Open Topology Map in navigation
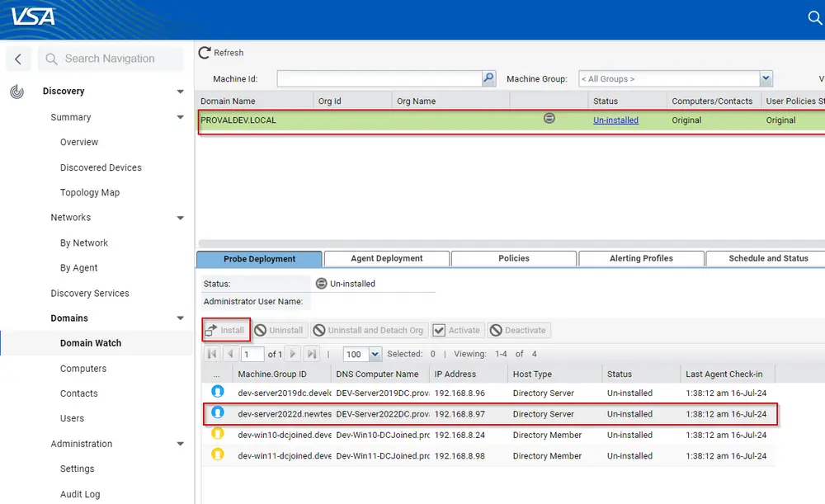Image resolution: width=825 pixels, height=504 pixels. coord(89,192)
